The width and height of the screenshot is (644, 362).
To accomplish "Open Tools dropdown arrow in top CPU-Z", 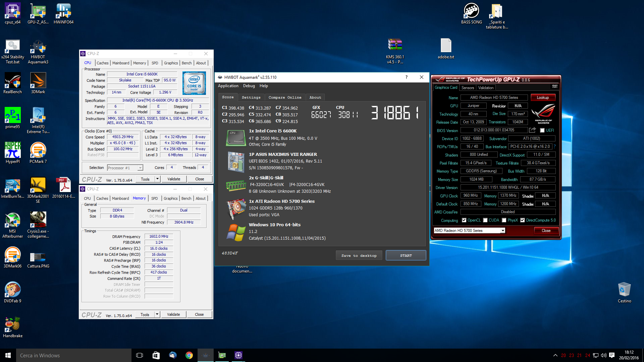I will (x=157, y=179).
